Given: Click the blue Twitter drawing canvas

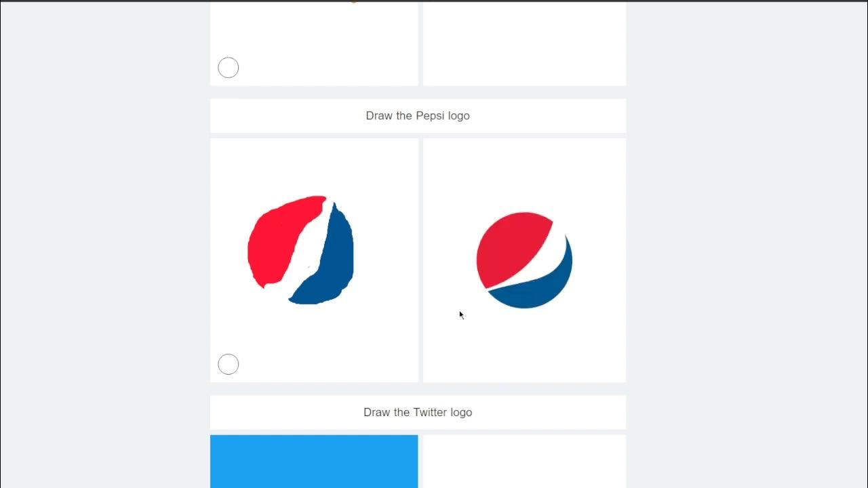Looking at the screenshot, I should tap(314, 462).
